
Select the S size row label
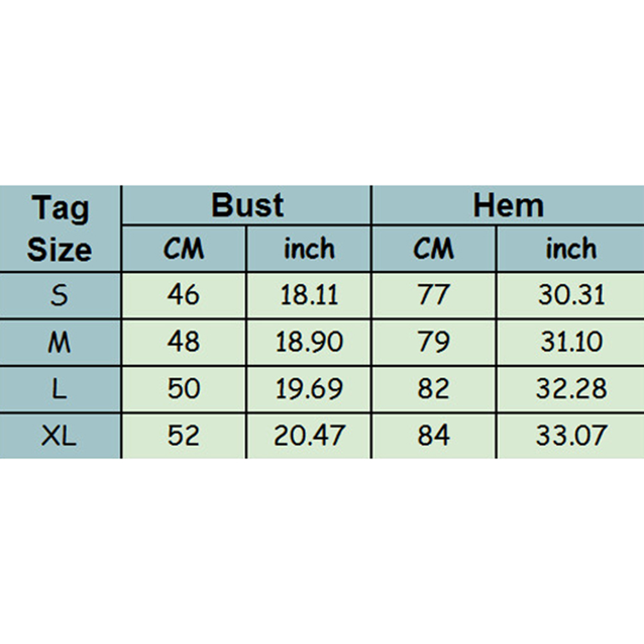[x=60, y=295]
